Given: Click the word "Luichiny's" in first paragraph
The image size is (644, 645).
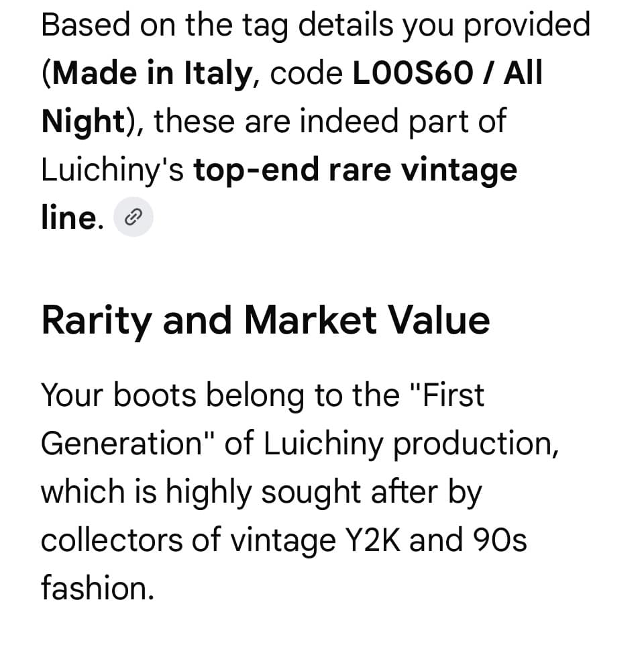Looking at the screenshot, I should [112, 170].
